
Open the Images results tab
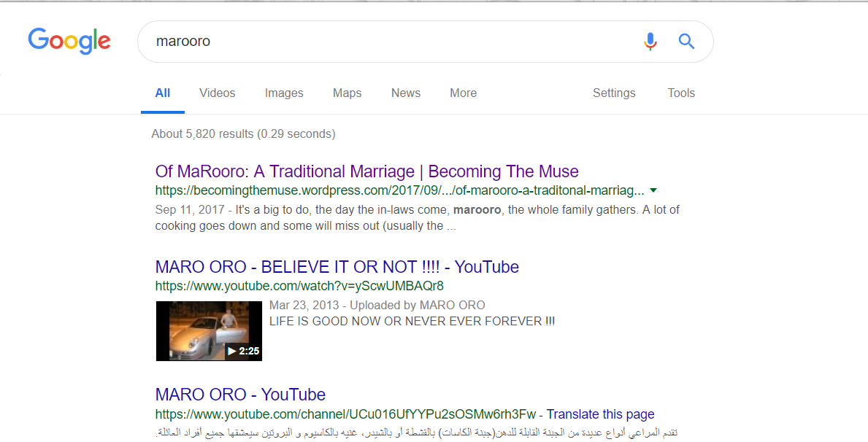[284, 93]
